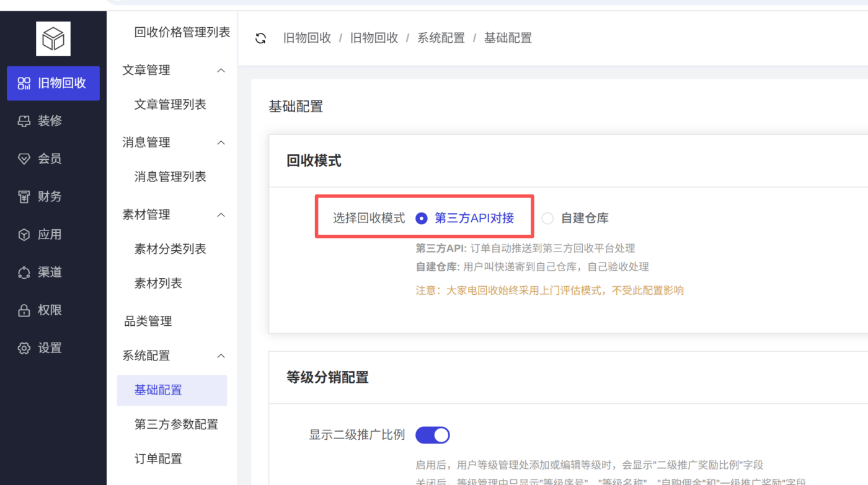This screenshot has height=485, width=868.
Task: Click the 设置 settings gear icon
Action: point(24,347)
